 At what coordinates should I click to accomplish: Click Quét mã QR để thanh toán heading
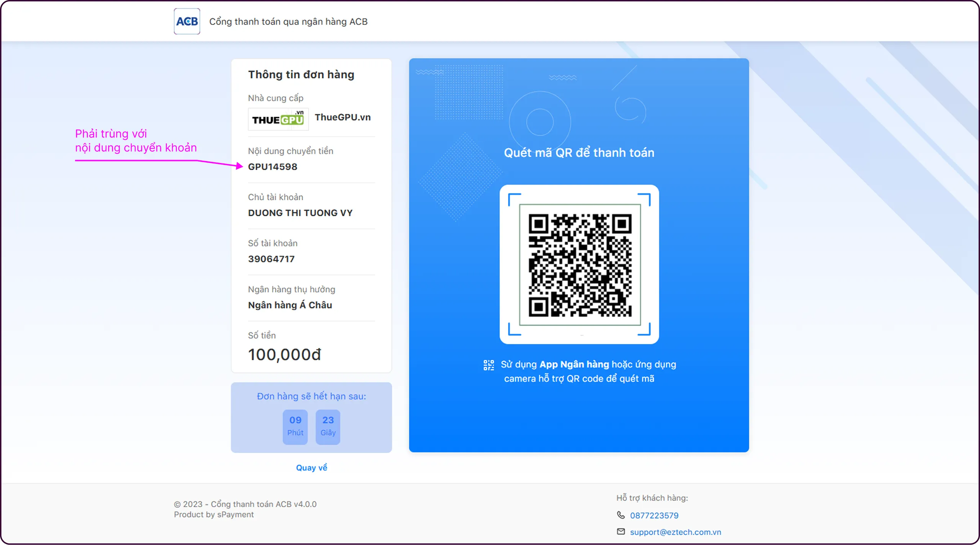click(579, 153)
